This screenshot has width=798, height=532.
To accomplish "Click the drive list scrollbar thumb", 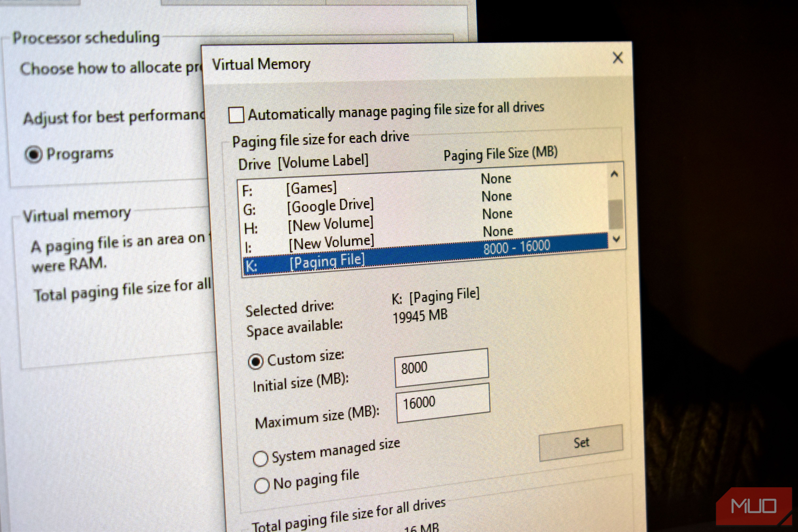I will [x=616, y=214].
